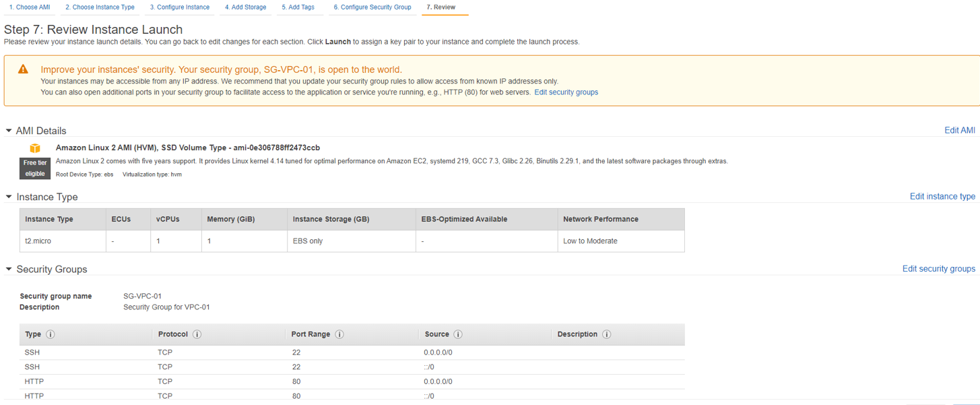Click the Edit instance type link
The height and width of the screenshot is (405, 980).
point(942,196)
